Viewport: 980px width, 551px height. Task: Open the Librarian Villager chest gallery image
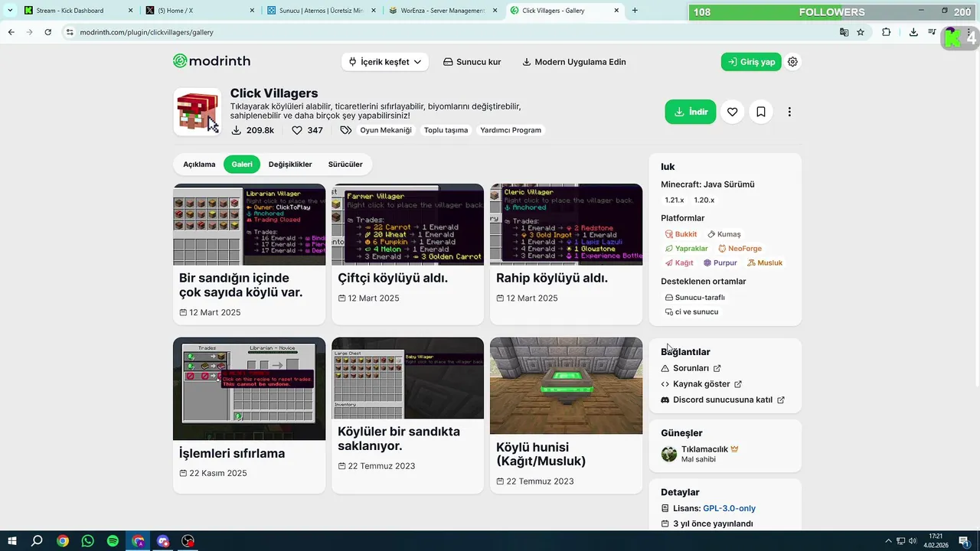point(250,225)
